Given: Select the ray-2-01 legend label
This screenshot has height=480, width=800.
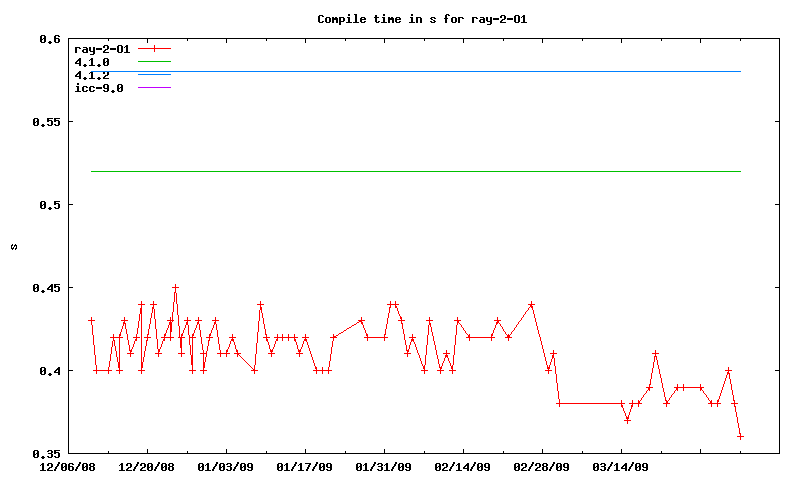Looking at the screenshot, I should point(103,48).
